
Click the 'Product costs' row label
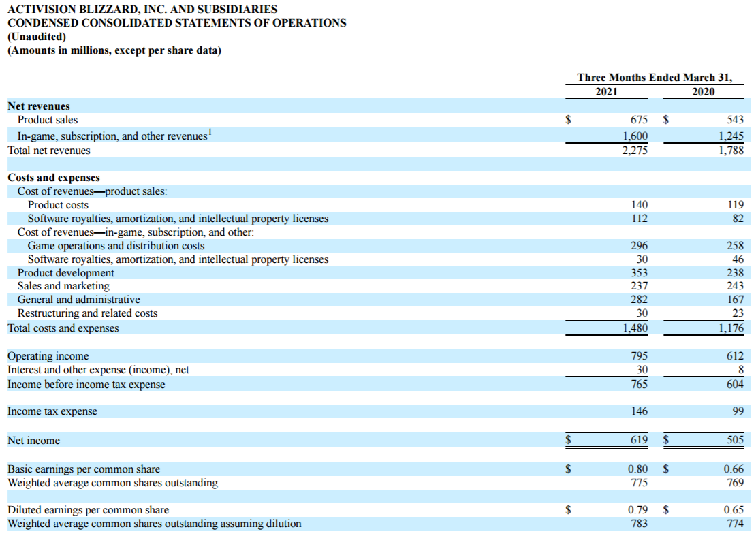tap(58, 205)
